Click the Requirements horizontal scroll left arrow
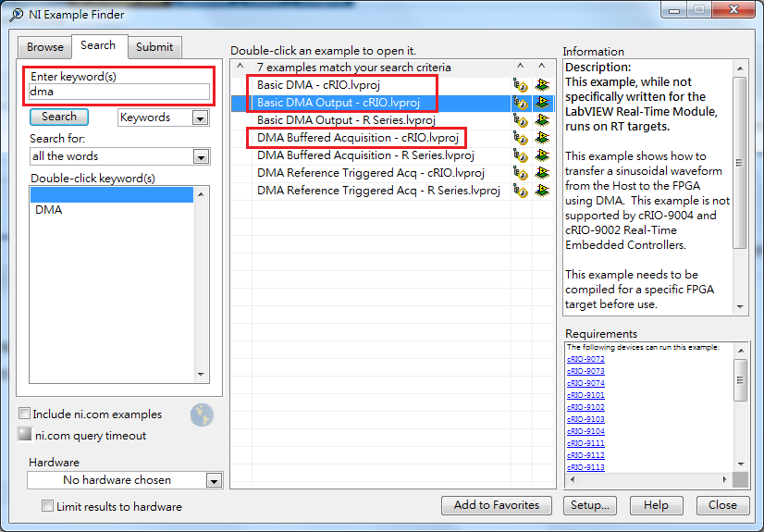This screenshot has height=532, width=764. pyautogui.click(x=573, y=480)
